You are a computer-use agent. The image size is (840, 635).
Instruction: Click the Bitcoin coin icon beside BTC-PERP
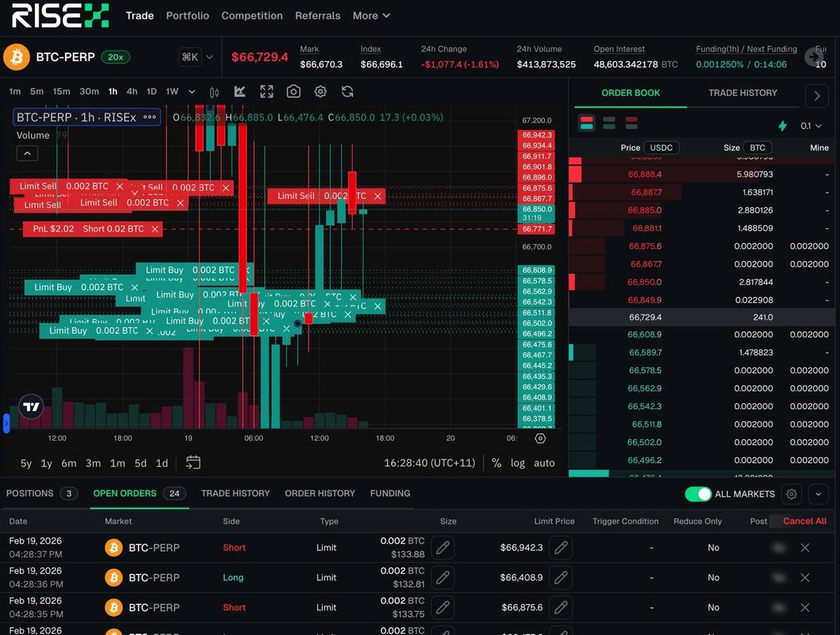[x=17, y=57]
